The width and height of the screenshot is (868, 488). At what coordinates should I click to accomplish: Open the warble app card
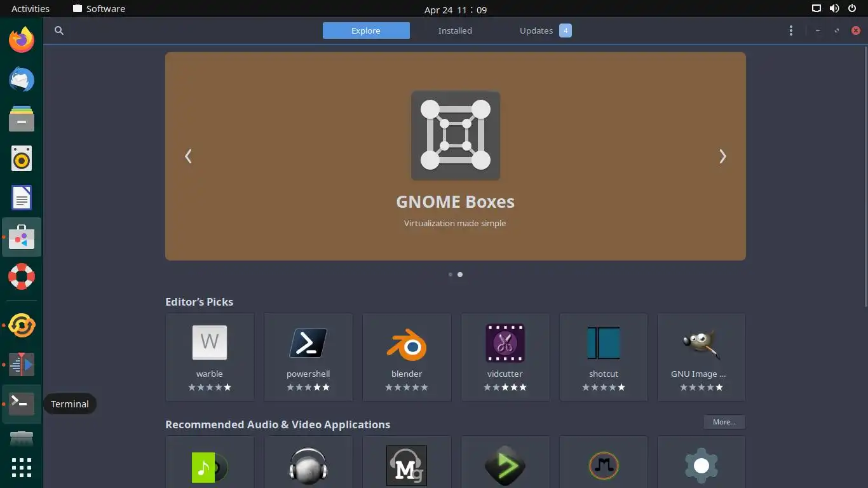click(x=210, y=357)
